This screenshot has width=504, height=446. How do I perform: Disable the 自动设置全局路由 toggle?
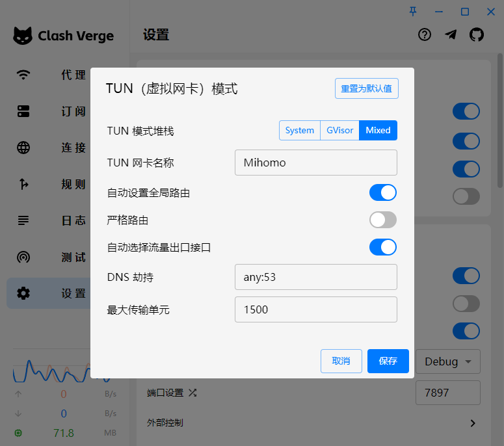(x=383, y=192)
